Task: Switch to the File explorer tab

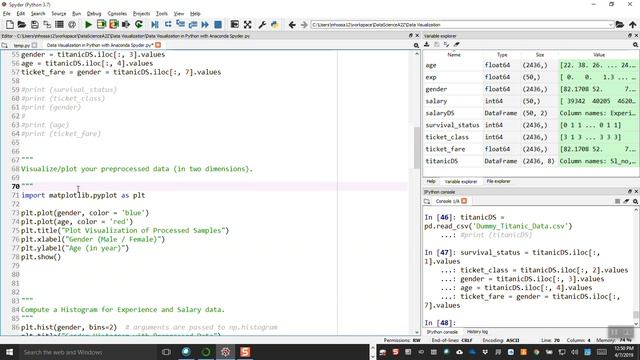Action: click(x=498, y=181)
